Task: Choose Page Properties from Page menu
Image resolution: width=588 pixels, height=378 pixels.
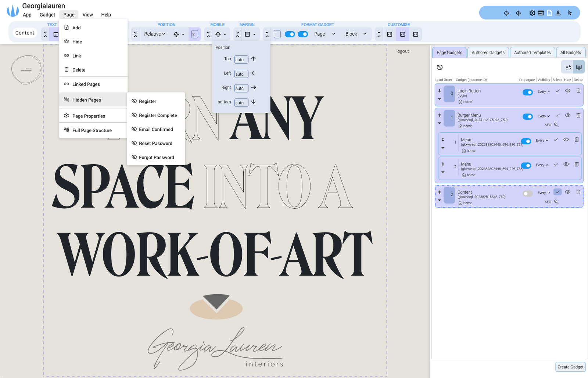Action: point(93,116)
